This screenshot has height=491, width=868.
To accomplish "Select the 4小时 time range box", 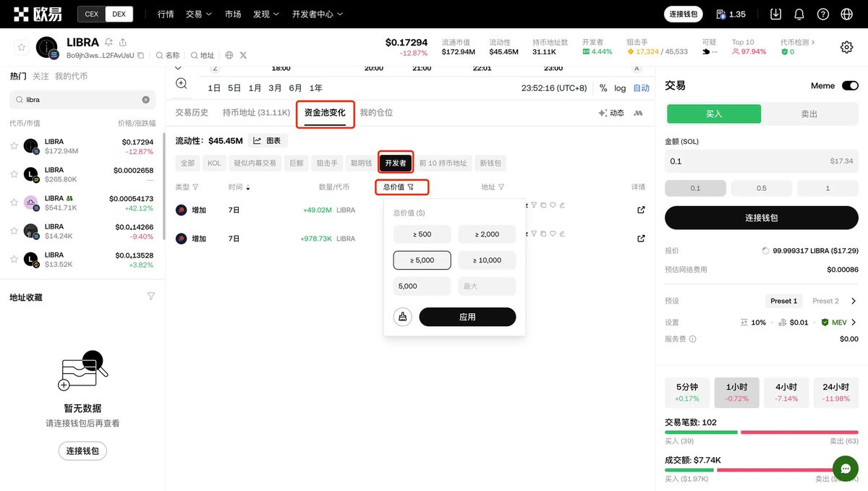I will pos(786,393).
